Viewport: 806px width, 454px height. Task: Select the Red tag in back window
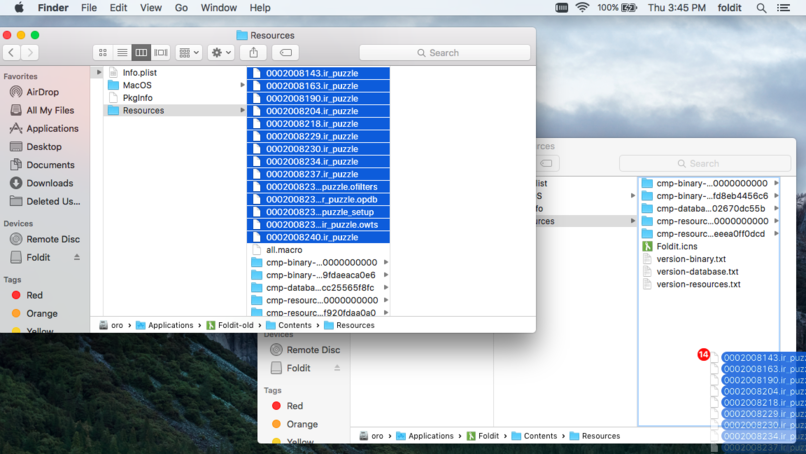coord(294,406)
